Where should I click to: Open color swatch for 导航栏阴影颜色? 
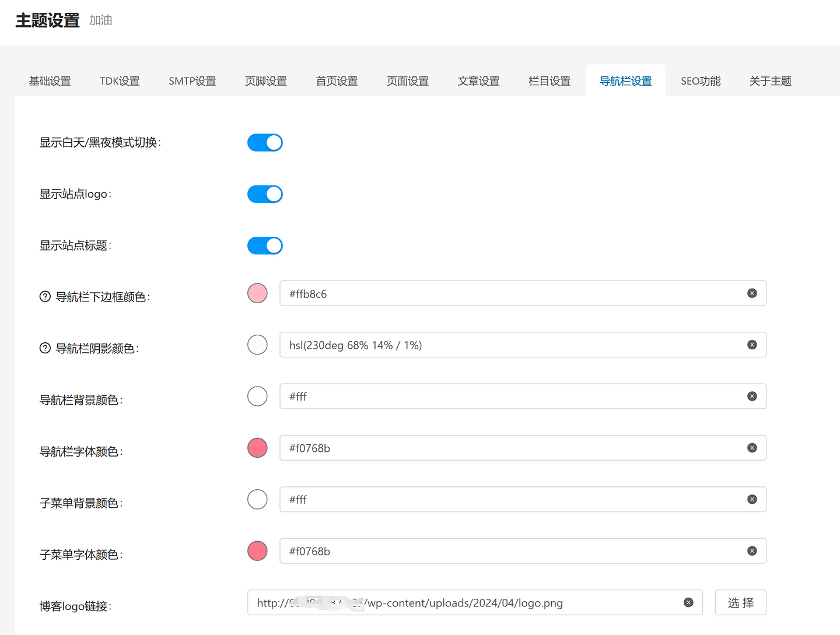(257, 345)
